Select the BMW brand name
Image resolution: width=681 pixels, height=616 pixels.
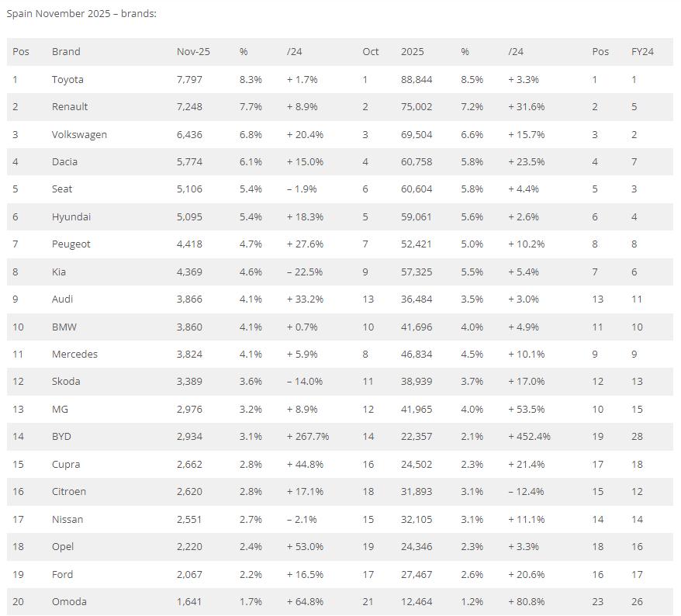tap(64, 327)
